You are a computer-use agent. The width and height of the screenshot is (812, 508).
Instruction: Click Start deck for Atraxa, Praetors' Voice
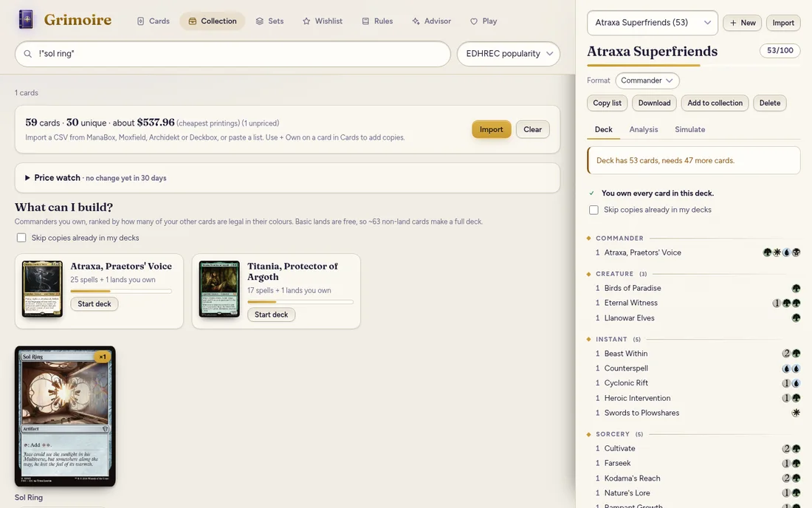pyautogui.click(x=94, y=304)
